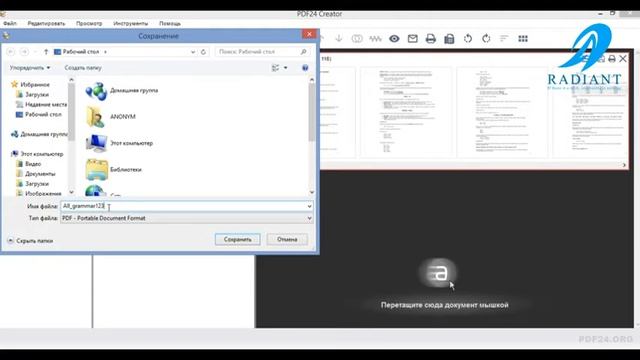Open the Файл menu
Image resolution: width=640 pixels, height=360 pixels.
pos(10,24)
